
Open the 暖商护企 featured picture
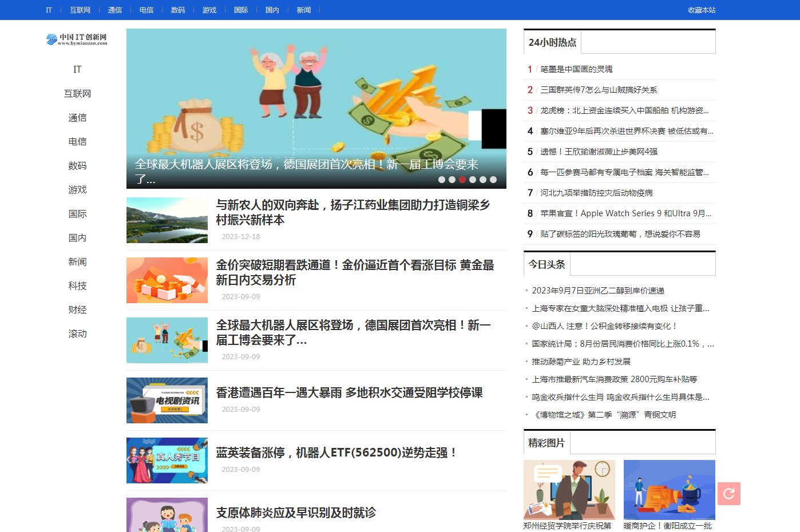click(670, 490)
